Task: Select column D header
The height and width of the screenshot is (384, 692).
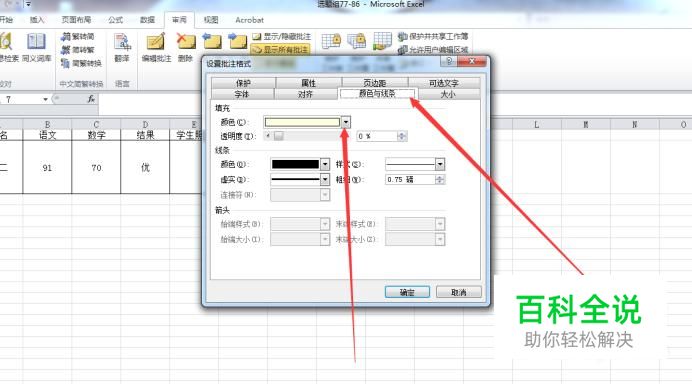Action: coord(145,124)
